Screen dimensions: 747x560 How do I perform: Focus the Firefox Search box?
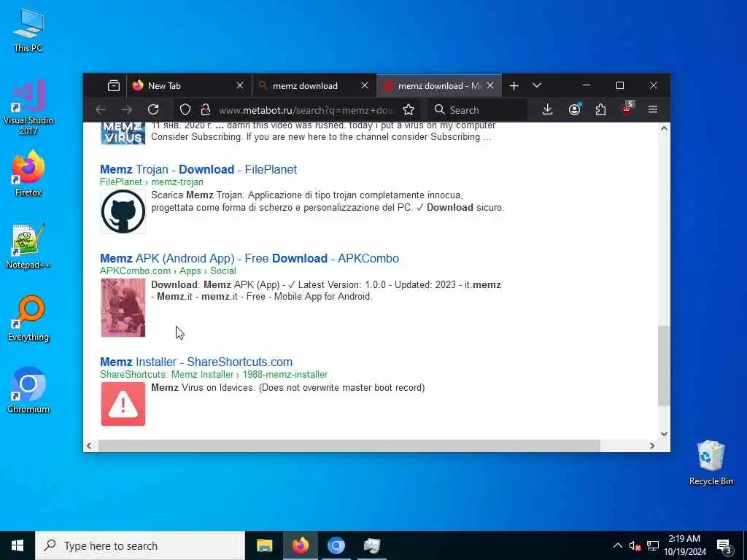coord(477,110)
